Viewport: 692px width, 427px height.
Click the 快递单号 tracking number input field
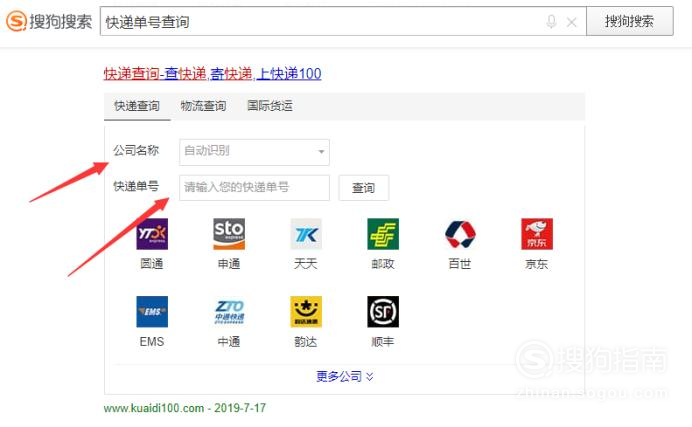click(x=254, y=187)
